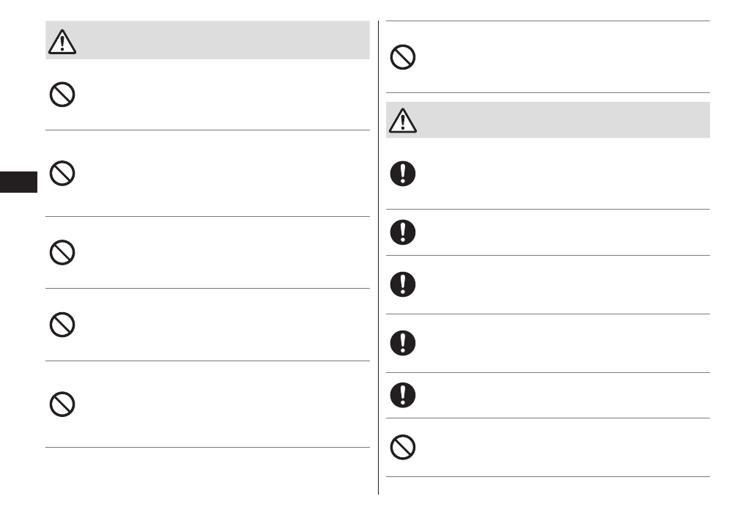Click the last prohibition icon in right column

pyautogui.click(x=403, y=448)
